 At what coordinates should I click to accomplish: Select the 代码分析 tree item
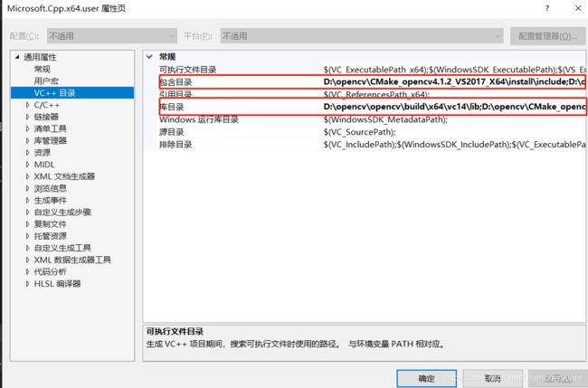click(x=50, y=271)
